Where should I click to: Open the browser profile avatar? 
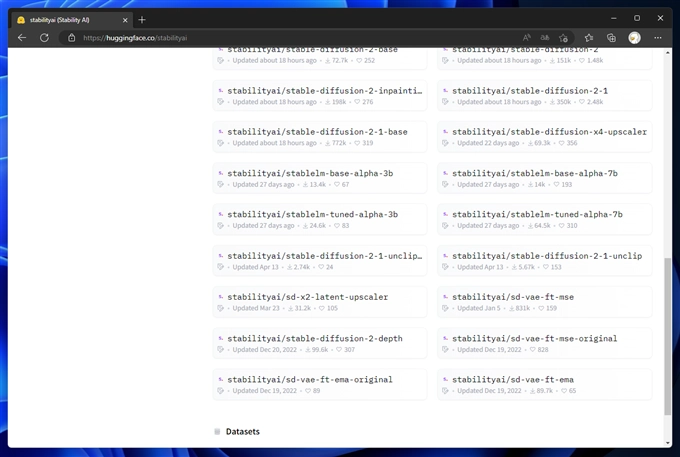click(634, 38)
